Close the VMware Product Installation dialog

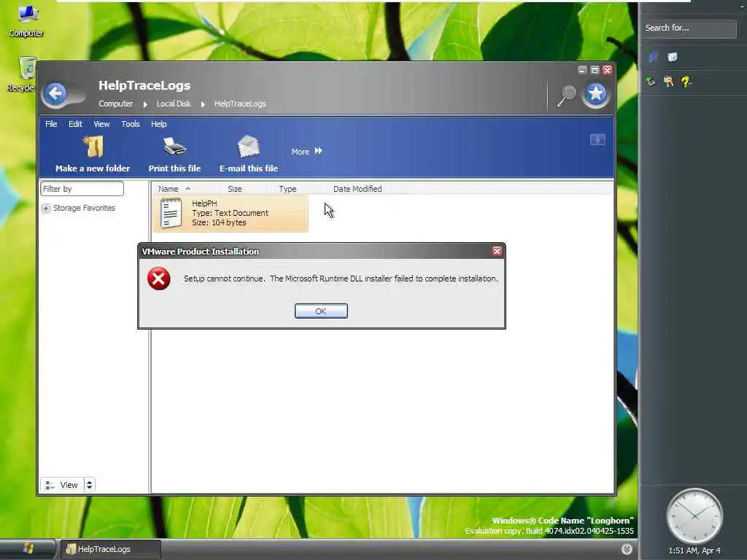(x=497, y=251)
